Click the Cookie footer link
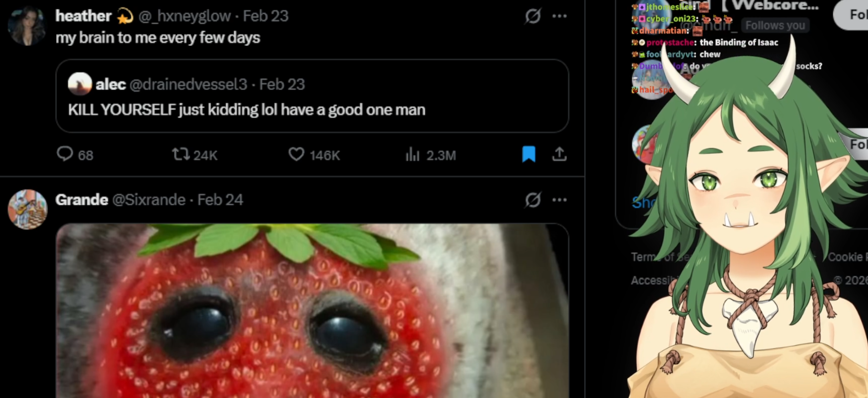The width and height of the screenshot is (868, 398). tap(847, 257)
